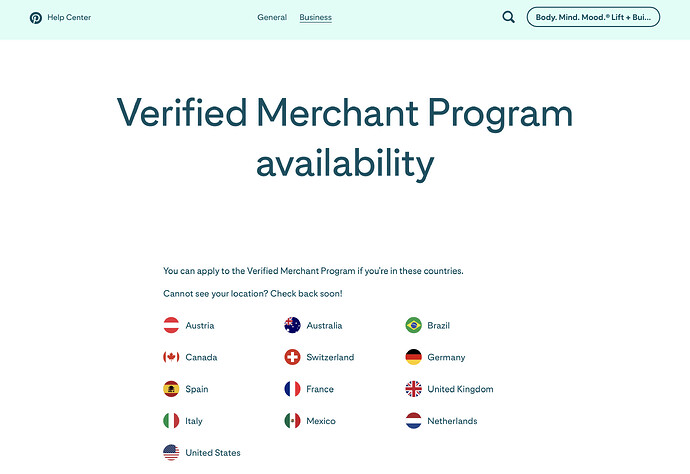Viewport: 690px width, 474px height.
Task: Click the France flag icon
Action: pyautogui.click(x=292, y=389)
